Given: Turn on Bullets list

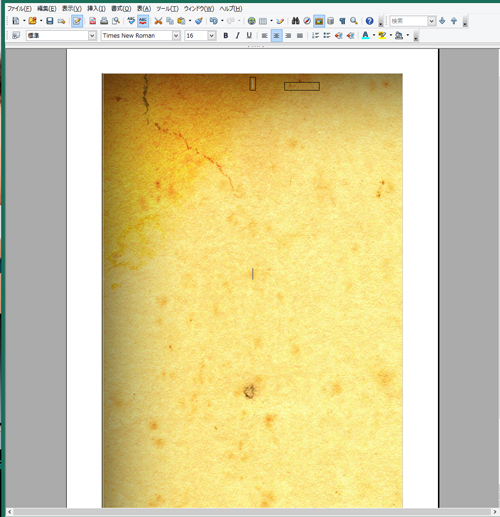Looking at the screenshot, I should click(x=327, y=35).
